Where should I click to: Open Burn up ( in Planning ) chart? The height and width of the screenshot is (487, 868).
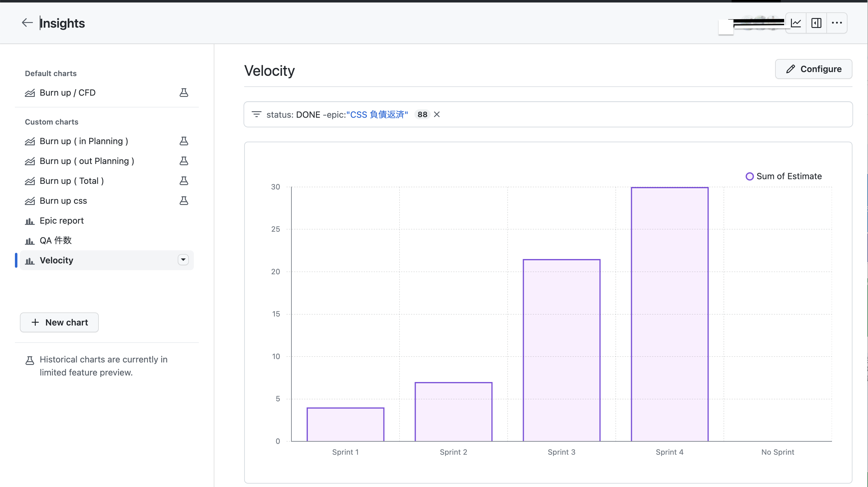[84, 141]
